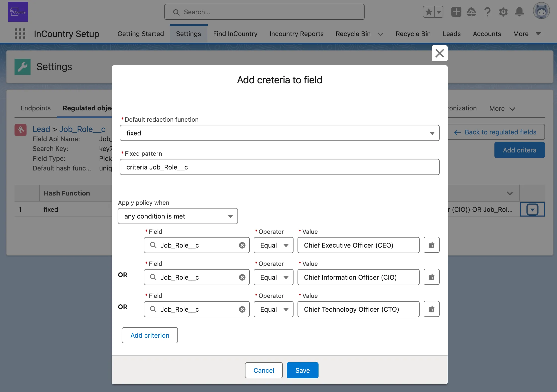The height and width of the screenshot is (392, 557).
Task: Open the Incountry Reports tab
Action: (297, 34)
